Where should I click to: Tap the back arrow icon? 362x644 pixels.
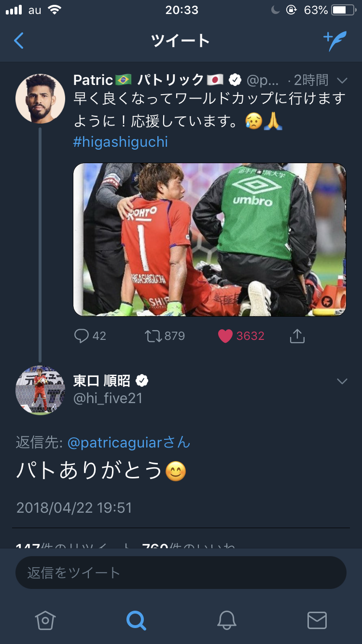coord(19,41)
